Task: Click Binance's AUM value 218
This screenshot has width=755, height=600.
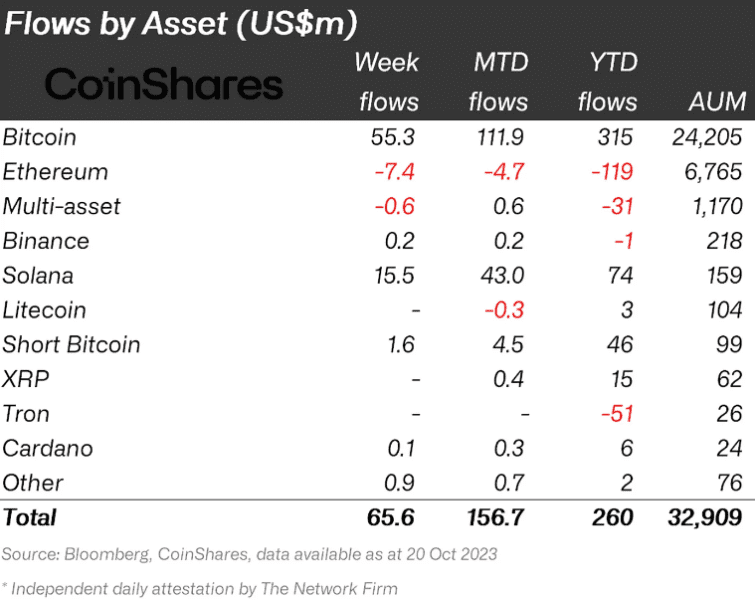Action: pos(724,241)
